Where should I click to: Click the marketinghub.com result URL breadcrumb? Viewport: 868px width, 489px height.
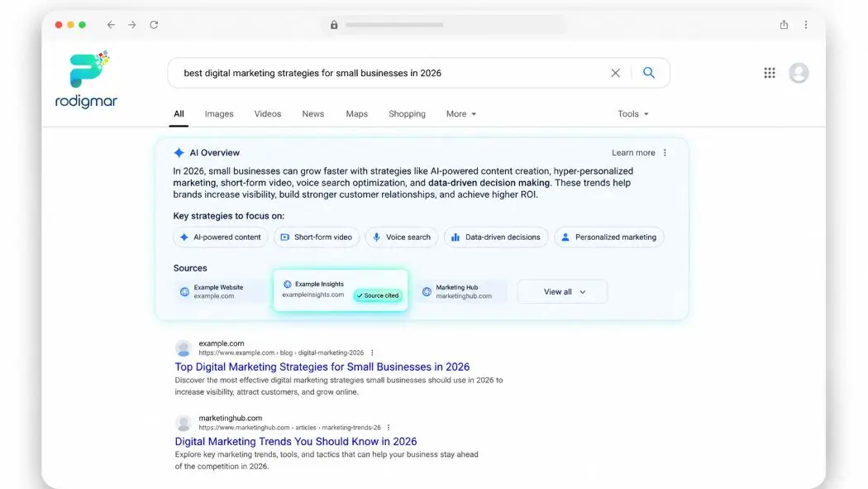pyautogui.click(x=289, y=428)
